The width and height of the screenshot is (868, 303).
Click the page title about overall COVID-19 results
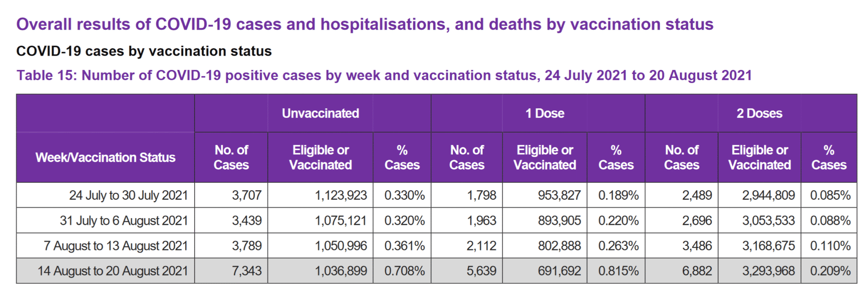(x=364, y=25)
